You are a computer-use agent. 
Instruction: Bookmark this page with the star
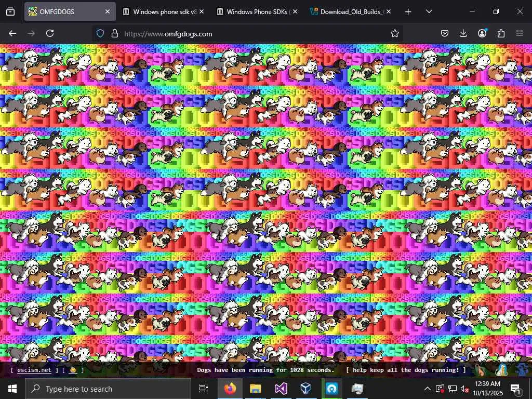(395, 34)
